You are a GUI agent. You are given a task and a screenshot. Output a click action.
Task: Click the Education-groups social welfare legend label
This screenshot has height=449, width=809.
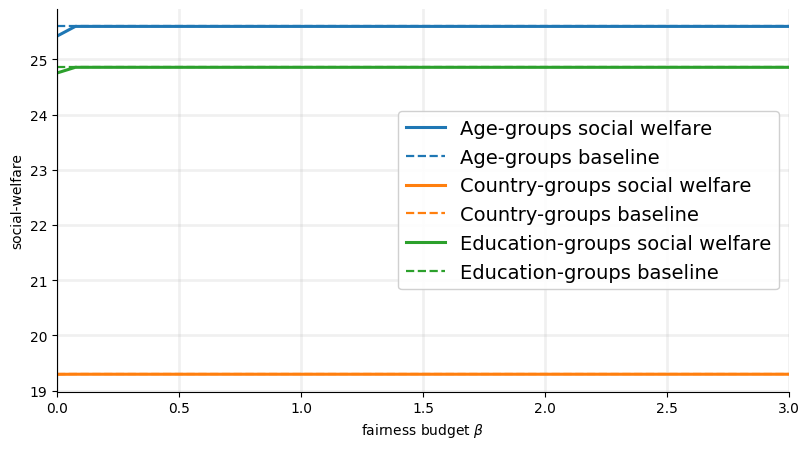click(615, 244)
